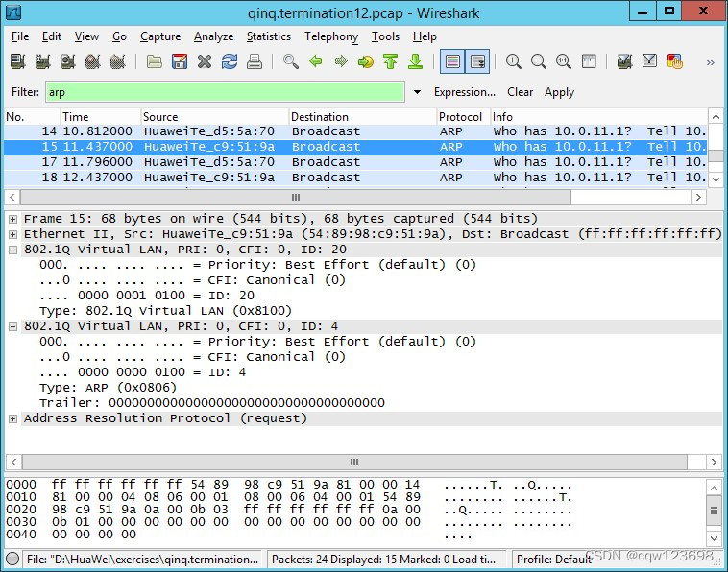Select packet 18 at 12.437000
Screen dimensions: 728x572
[355, 178]
